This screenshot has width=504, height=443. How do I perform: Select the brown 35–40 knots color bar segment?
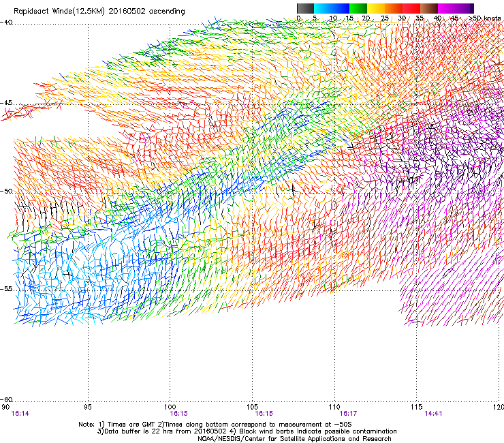click(x=429, y=8)
